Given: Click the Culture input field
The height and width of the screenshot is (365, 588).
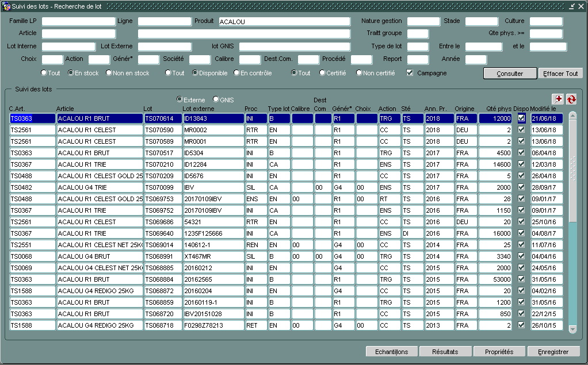Looking at the screenshot, I should click(x=546, y=22).
